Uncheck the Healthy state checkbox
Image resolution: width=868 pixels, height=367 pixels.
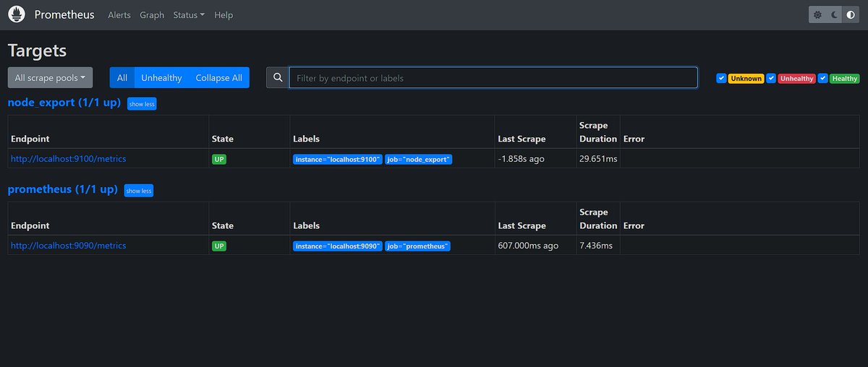(x=822, y=78)
